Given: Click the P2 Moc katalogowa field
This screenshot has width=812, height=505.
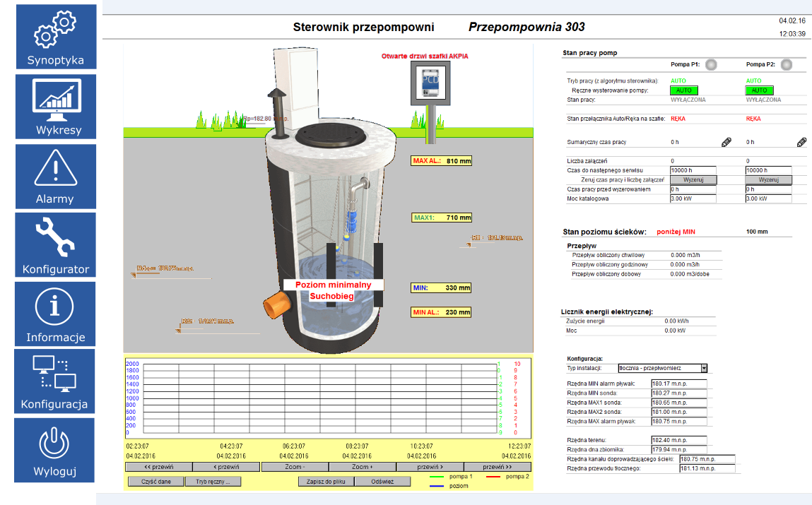Looking at the screenshot, I should pos(768,198).
